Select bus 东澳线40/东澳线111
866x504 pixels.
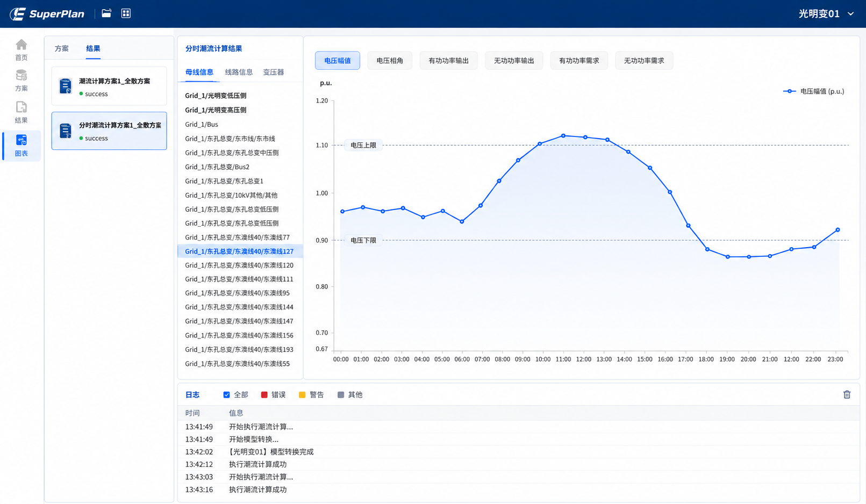(239, 279)
